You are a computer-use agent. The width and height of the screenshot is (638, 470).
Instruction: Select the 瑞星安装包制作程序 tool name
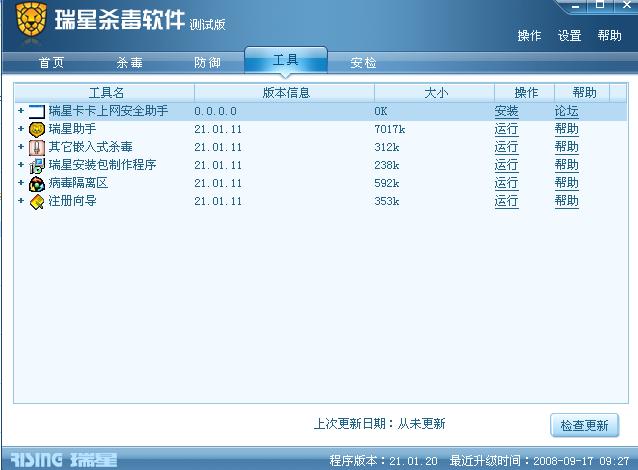(103, 165)
